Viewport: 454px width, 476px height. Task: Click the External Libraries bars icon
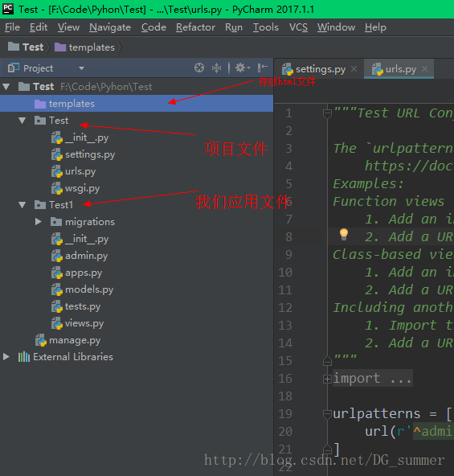(x=24, y=357)
